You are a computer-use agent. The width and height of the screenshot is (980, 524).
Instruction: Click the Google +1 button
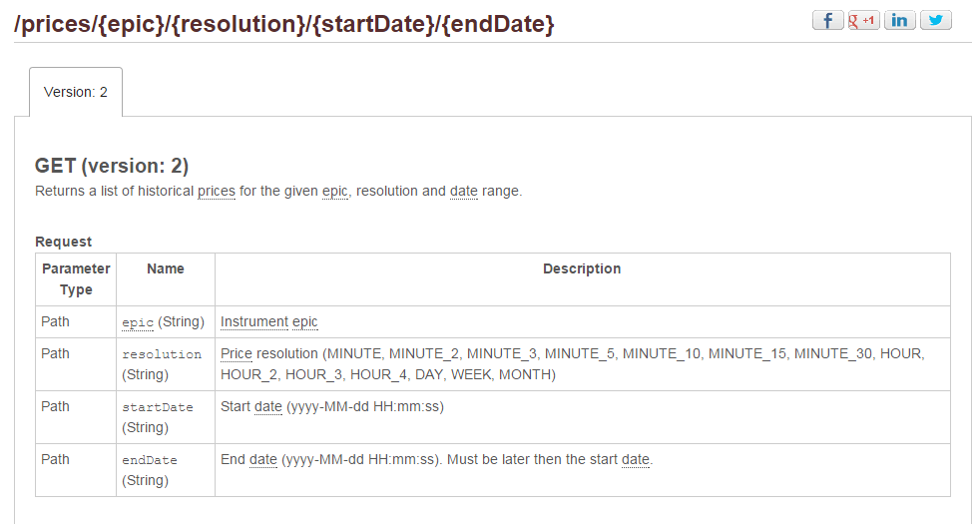[x=863, y=20]
